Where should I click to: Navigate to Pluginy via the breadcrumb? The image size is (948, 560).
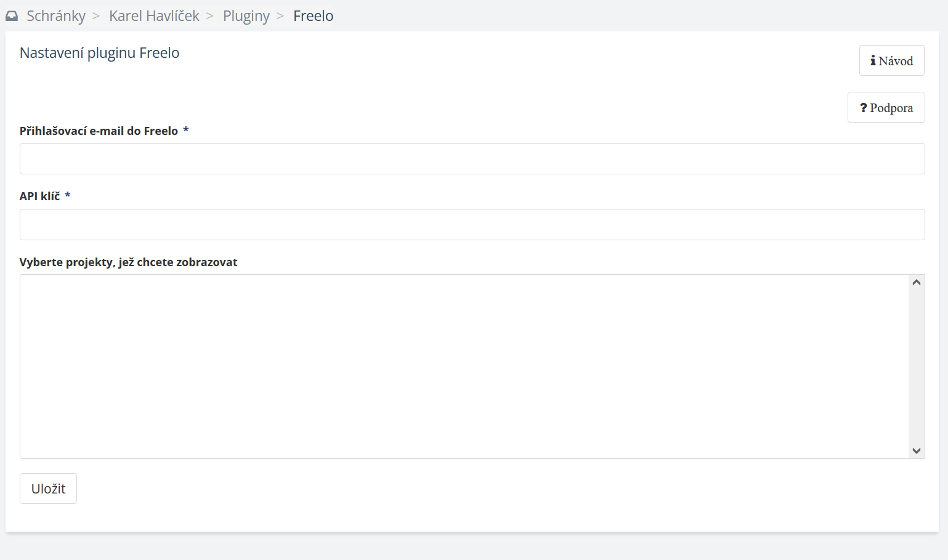pos(246,16)
